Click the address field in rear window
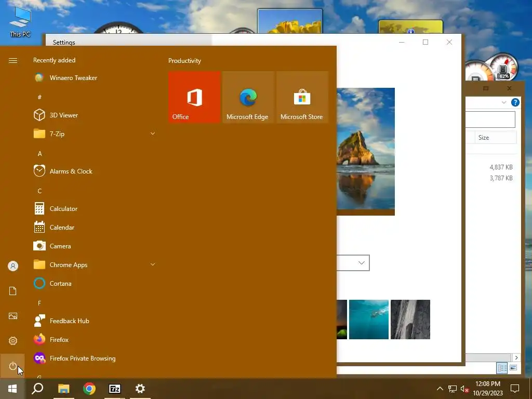This screenshot has width=532, height=399. [x=490, y=119]
